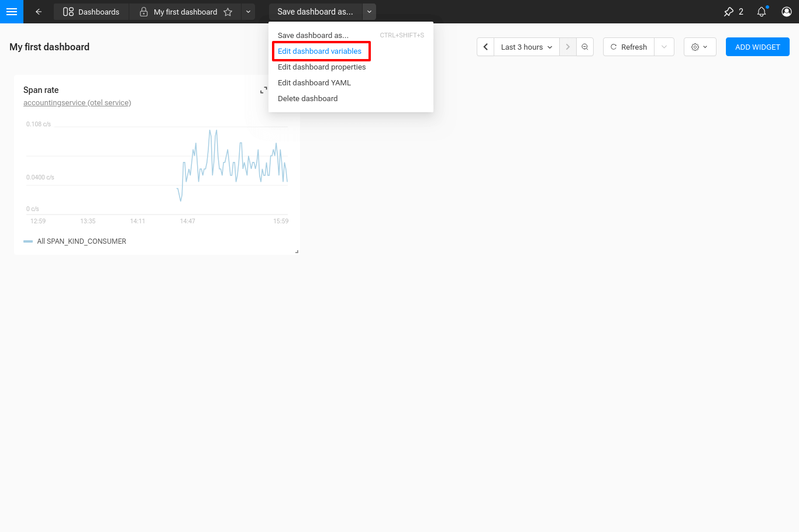Screen dimensions: 799x532
Task: Open the accountingservice otel service link
Action: [77, 102]
